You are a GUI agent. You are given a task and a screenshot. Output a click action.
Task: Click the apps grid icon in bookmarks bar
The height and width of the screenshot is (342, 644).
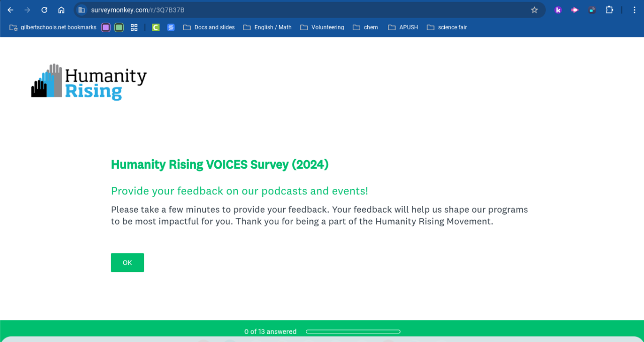[x=134, y=27]
